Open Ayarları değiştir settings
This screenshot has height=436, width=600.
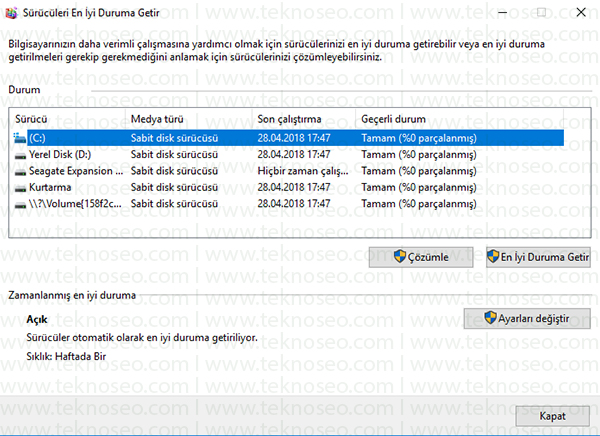[x=527, y=318]
